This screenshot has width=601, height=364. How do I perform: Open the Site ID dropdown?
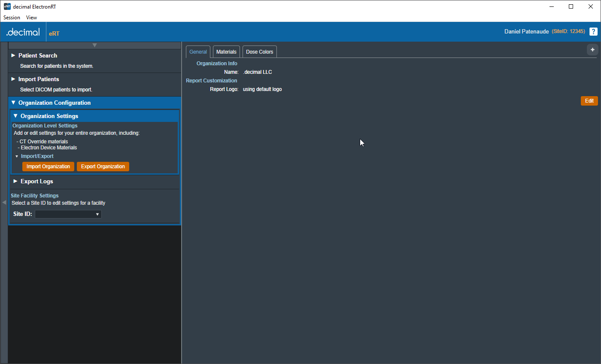click(x=68, y=214)
